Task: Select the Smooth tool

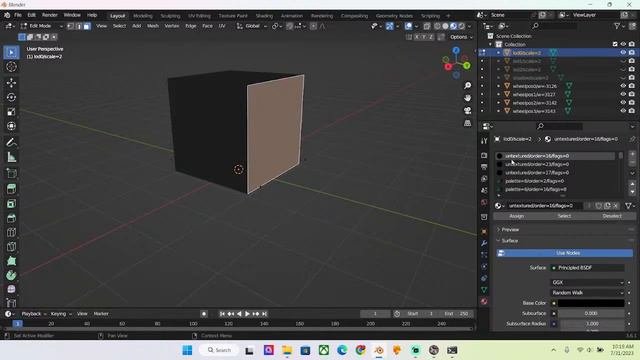Action: (11, 289)
